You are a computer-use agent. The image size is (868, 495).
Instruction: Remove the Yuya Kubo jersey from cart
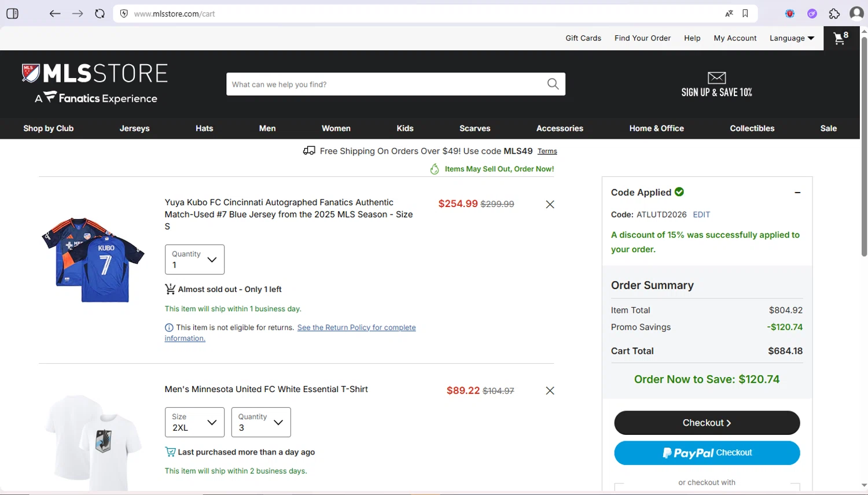pyautogui.click(x=550, y=204)
